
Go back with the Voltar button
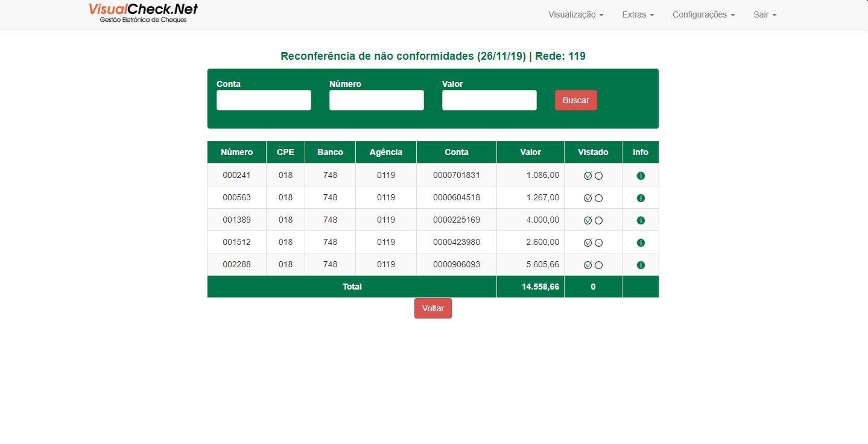pyautogui.click(x=433, y=308)
